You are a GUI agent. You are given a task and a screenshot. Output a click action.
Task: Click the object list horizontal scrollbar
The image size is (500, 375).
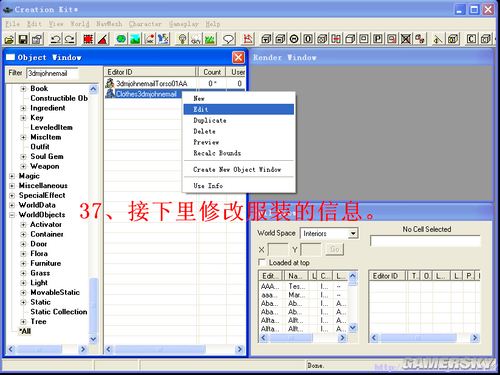pos(174,349)
